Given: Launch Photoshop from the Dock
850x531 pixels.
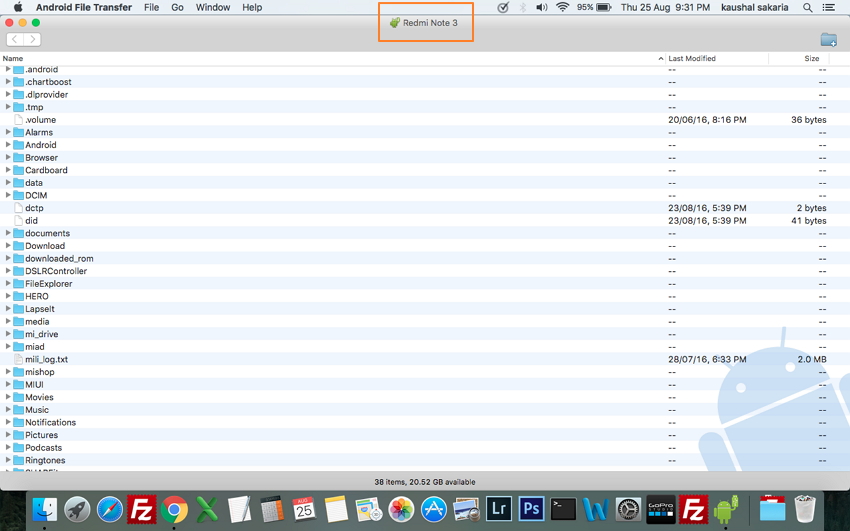Looking at the screenshot, I should [531, 509].
